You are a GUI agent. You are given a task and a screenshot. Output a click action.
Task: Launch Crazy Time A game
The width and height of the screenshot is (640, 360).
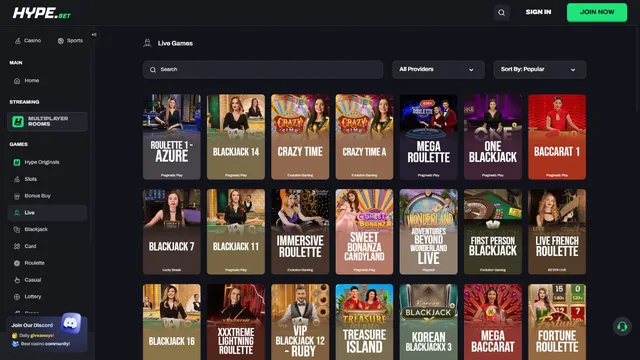(364, 137)
